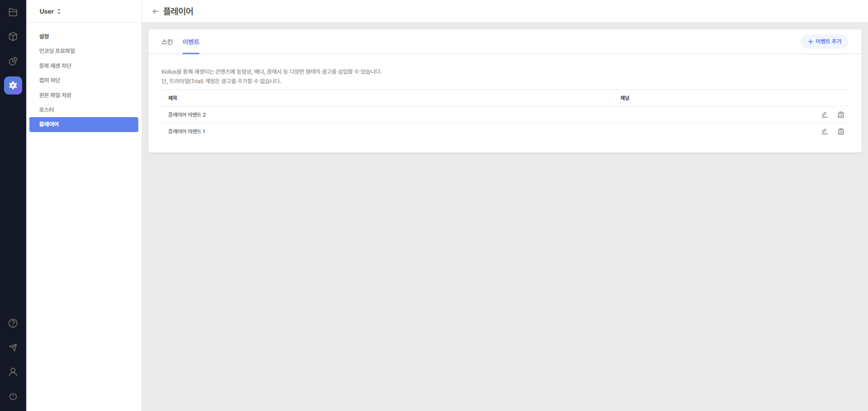868x411 pixels.
Task: Switch to the 스킨 tab
Action: [x=167, y=42]
